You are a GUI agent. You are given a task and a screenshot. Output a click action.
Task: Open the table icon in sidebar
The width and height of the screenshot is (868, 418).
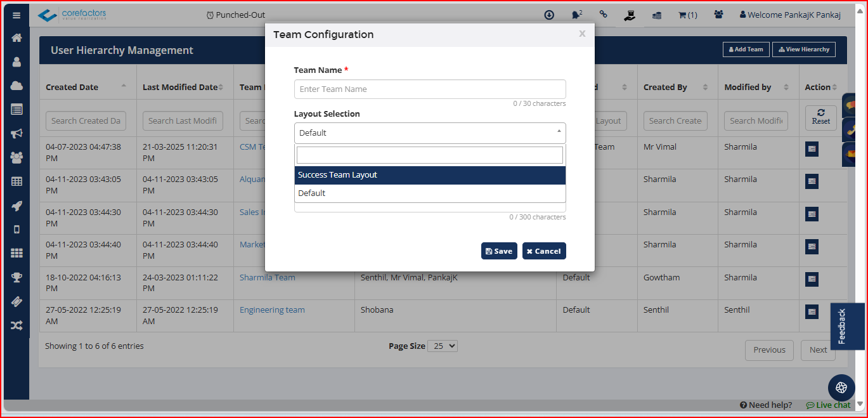click(16, 181)
